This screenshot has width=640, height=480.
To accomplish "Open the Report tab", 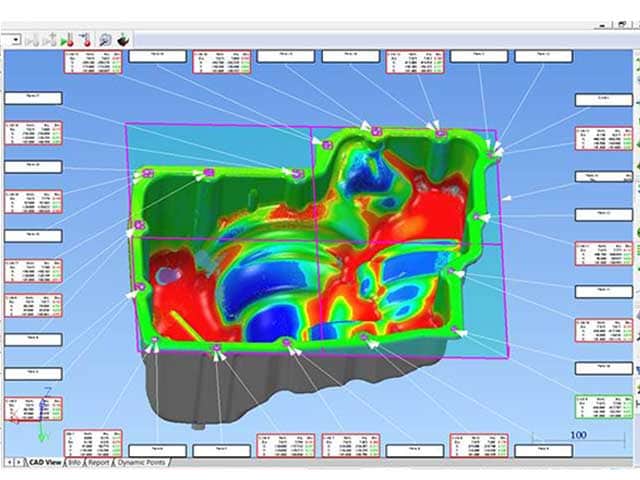I will coord(98,462).
